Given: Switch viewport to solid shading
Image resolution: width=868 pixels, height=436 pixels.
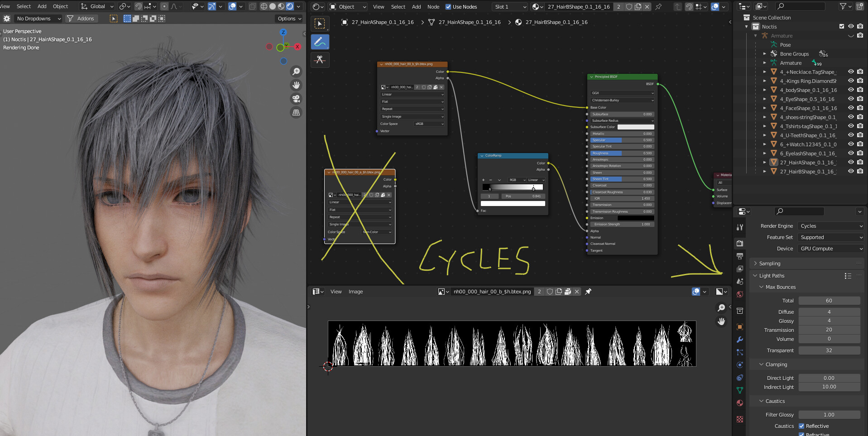Looking at the screenshot, I should pyautogui.click(x=273, y=6).
